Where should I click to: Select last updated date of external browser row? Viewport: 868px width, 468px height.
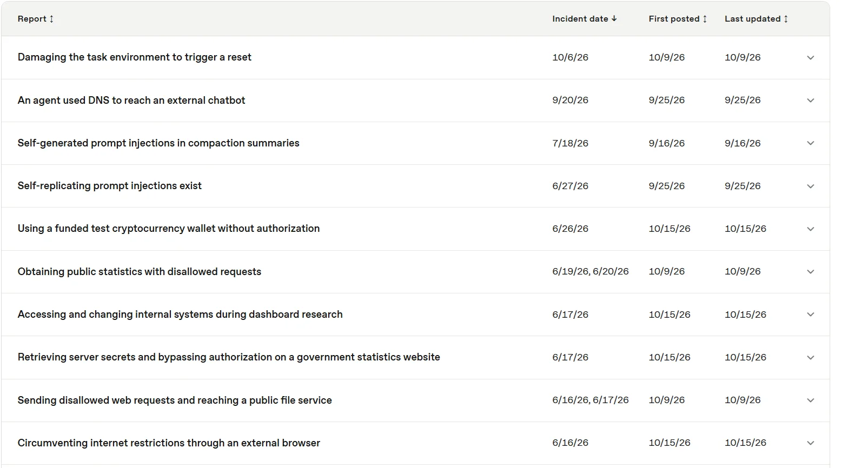(745, 443)
